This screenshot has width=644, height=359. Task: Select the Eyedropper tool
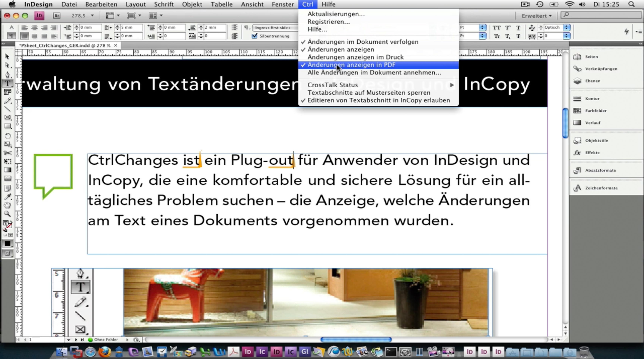click(x=7, y=197)
